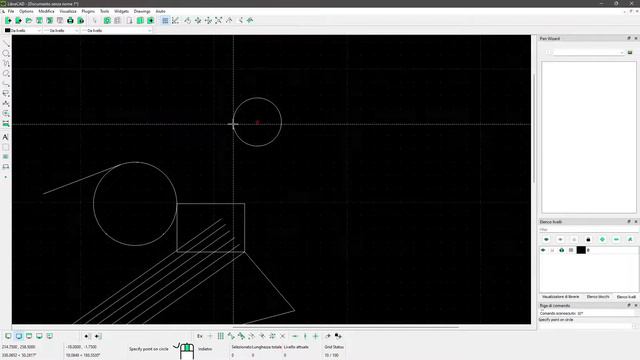The height and width of the screenshot is (360, 640).
Task: Open the line type dropdown
Action: (x=117, y=31)
